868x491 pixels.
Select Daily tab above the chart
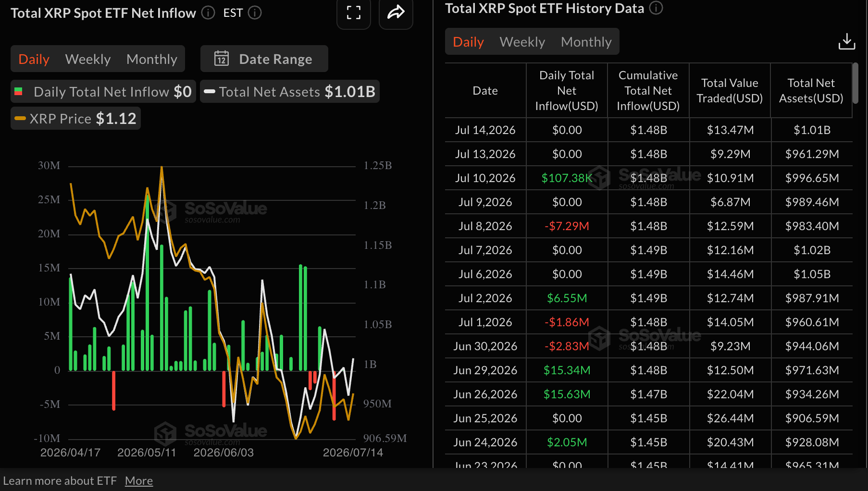[x=34, y=59]
